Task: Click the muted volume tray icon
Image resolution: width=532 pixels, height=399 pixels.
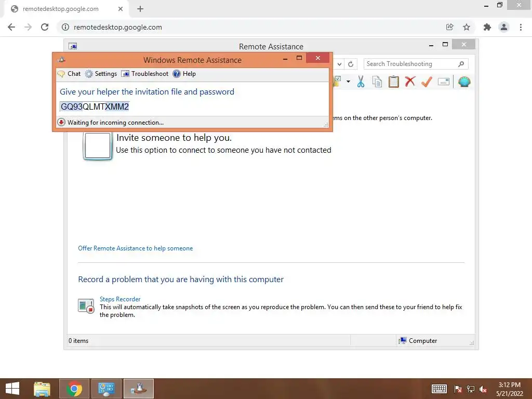Action: (x=483, y=389)
